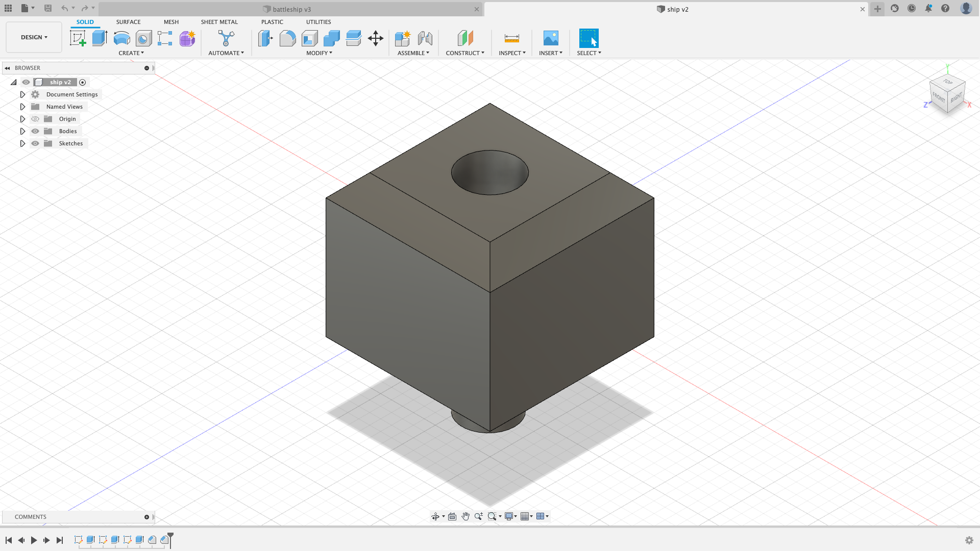
Task: Click the Automate tool icon
Action: (x=226, y=38)
